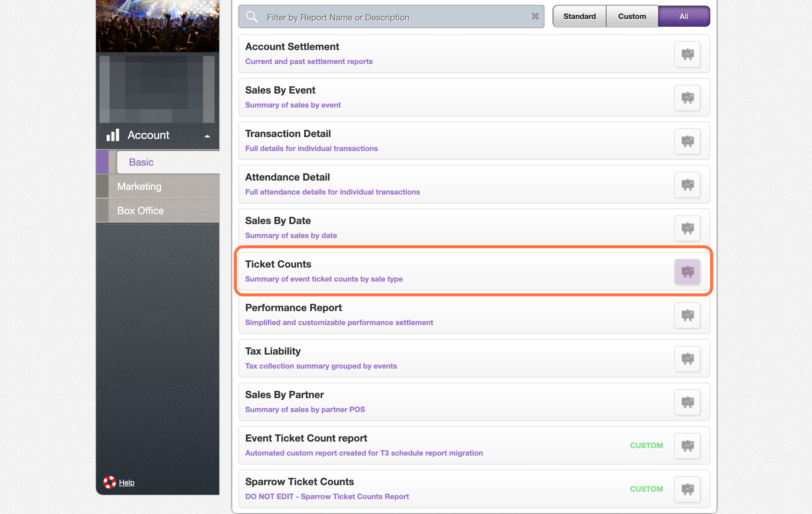Click the chart icon for Sales By Event
Viewport: 812px width, 514px height.
point(687,98)
